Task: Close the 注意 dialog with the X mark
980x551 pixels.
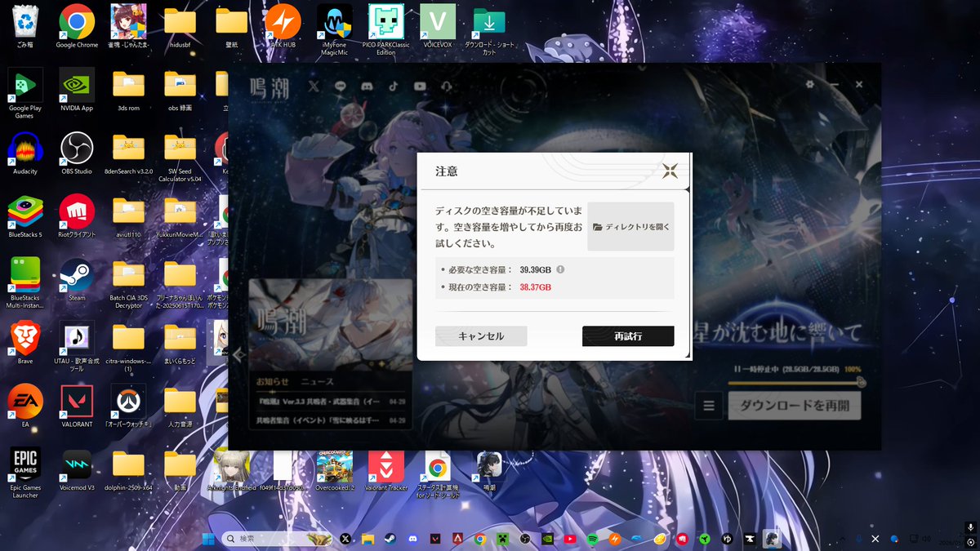Action: pyautogui.click(x=670, y=171)
